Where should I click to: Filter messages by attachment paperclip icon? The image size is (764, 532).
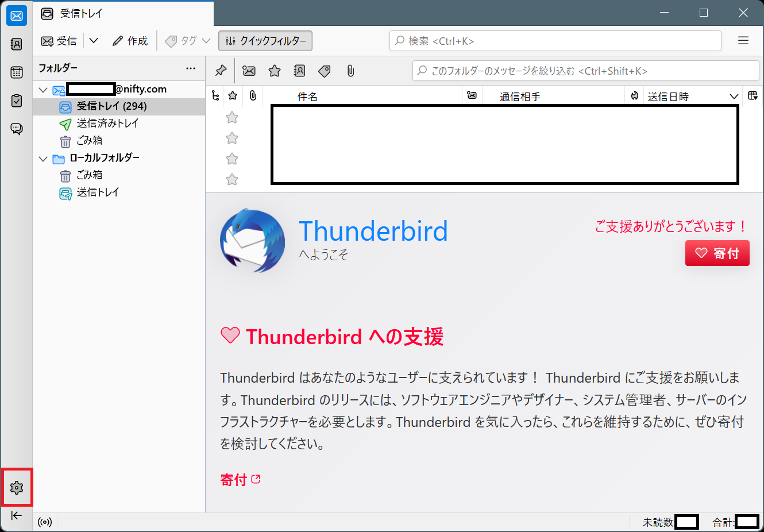(350, 71)
